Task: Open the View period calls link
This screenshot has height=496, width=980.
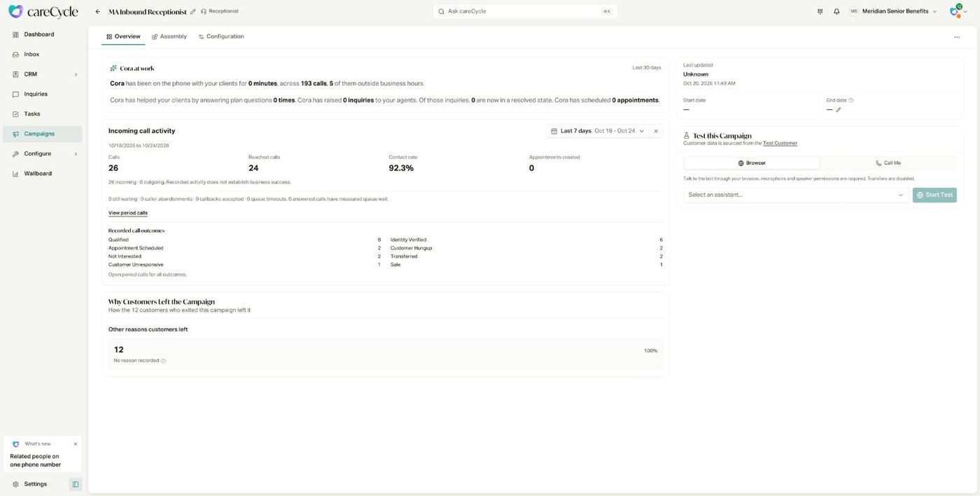Action: 128,213
